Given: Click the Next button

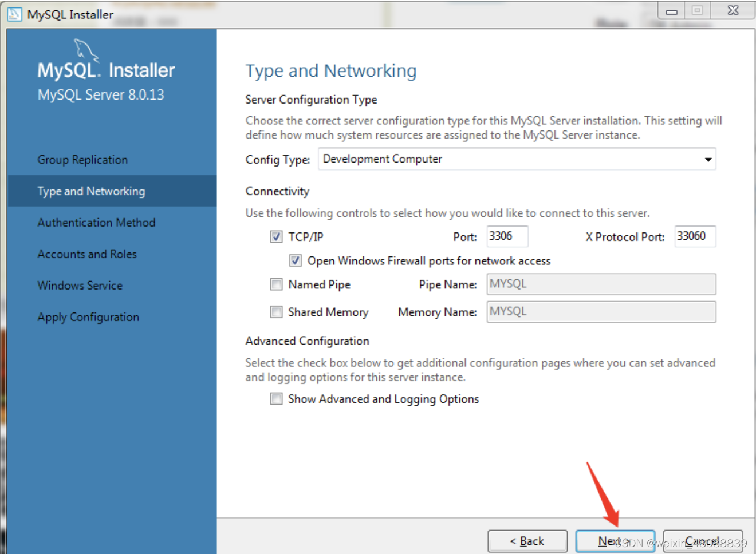Looking at the screenshot, I should click(x=615, y=541).
